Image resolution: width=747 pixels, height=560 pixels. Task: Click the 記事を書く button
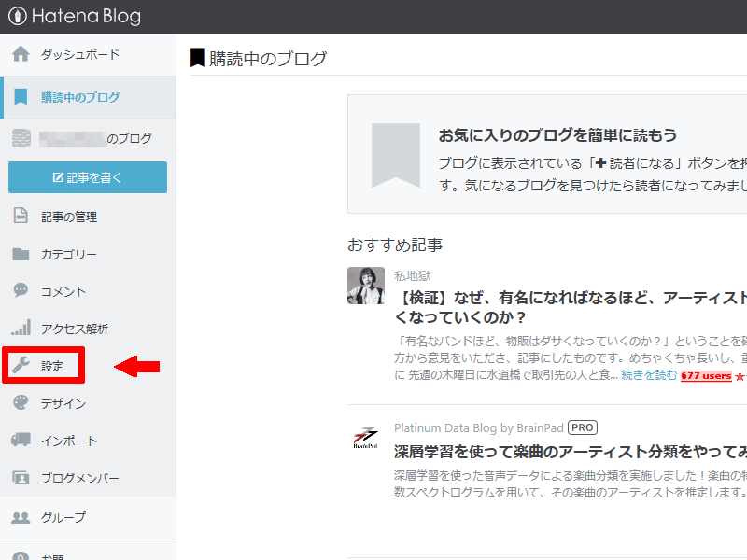coord(88,177)
